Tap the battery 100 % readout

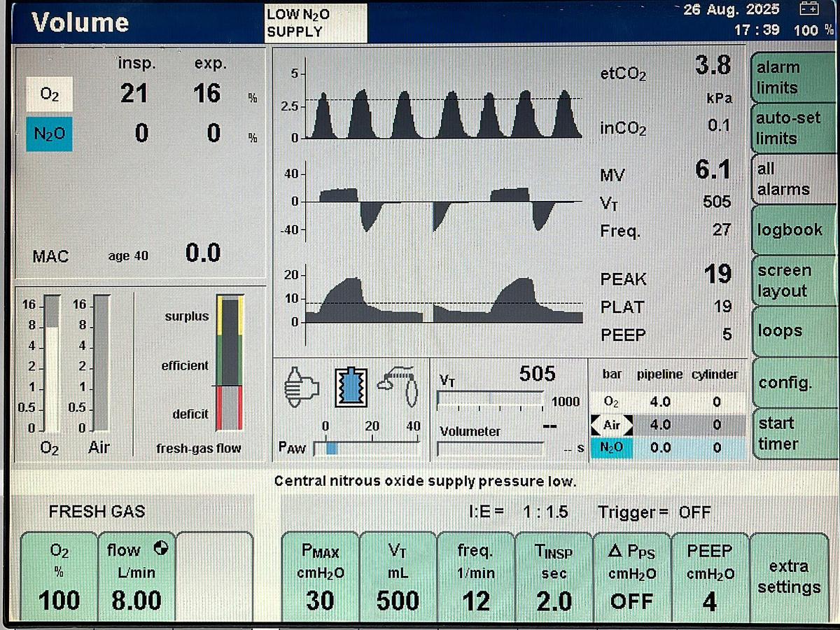tap(814, 31)
